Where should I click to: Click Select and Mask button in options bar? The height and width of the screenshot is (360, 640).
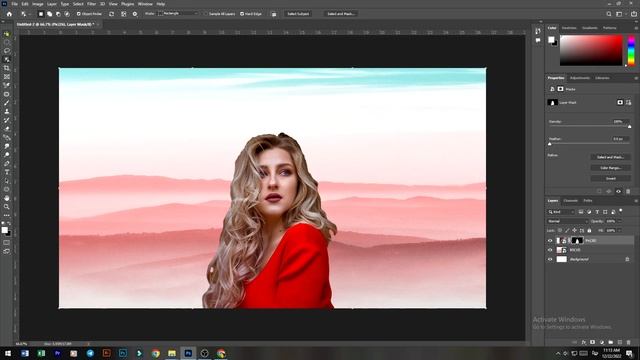pyautogui.click(x=340, y=14)
